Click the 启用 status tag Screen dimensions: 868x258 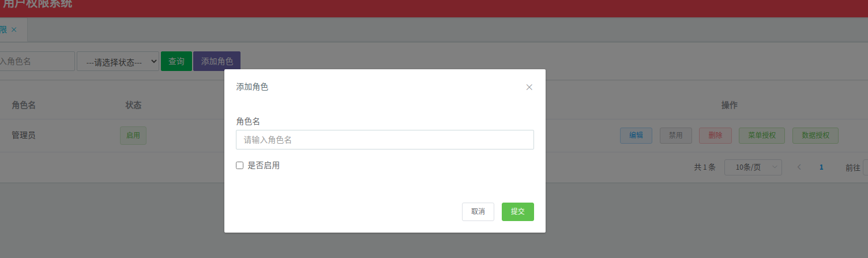coord(133,136)
